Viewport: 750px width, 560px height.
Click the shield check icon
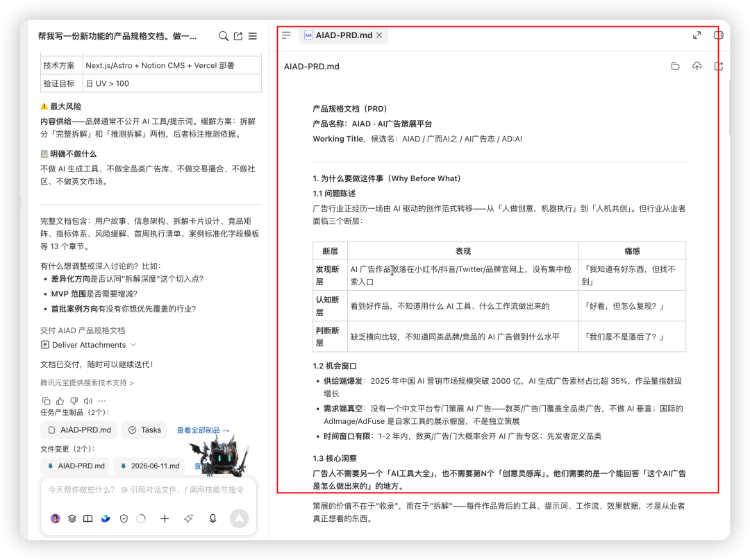tap(124, 518)
